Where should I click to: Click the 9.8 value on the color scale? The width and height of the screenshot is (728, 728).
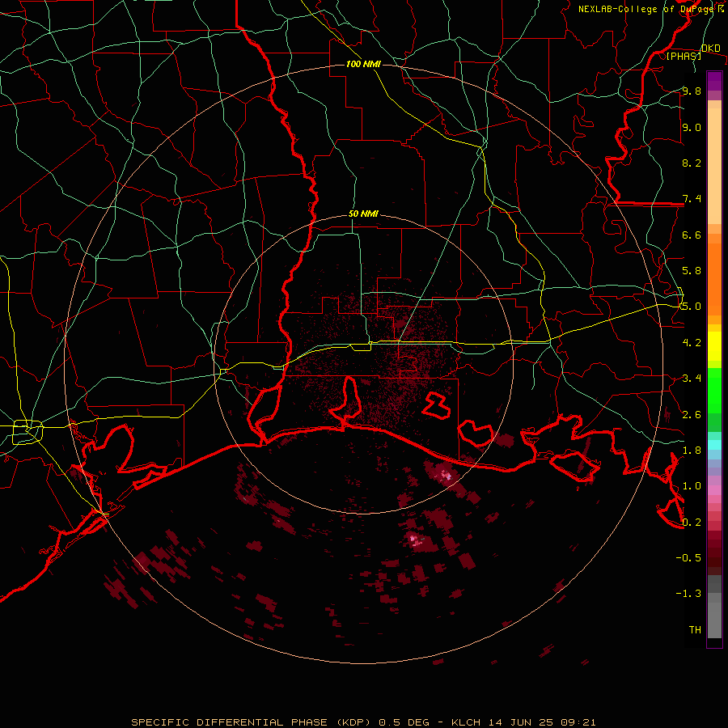coord(692,91)
